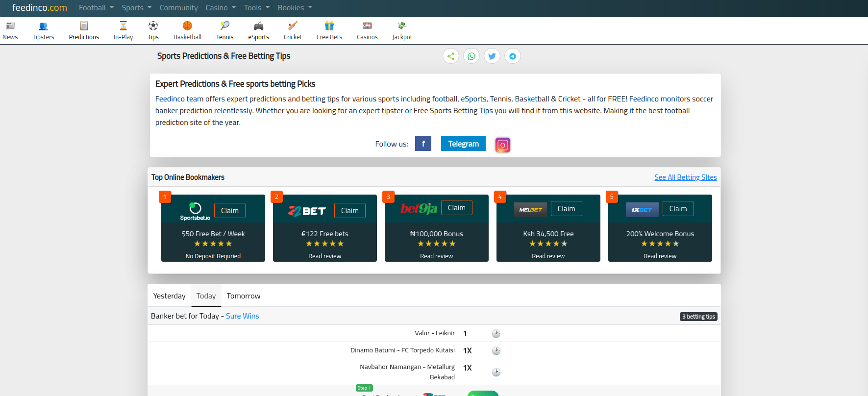
Task: Open See All Betting Sites link
Action: pyautogui.click(x=686, y=177)
